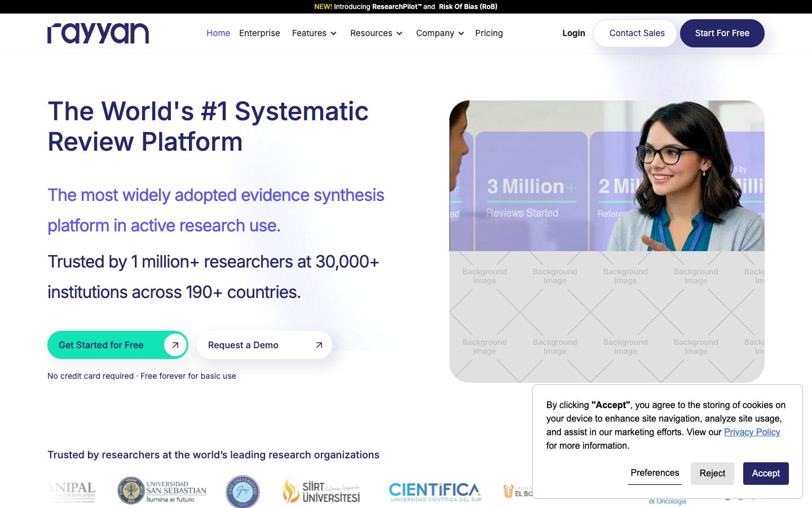Click "Trusted by researchers at the world's leading" text
This screenshot has height=508, width=812.
213,455
